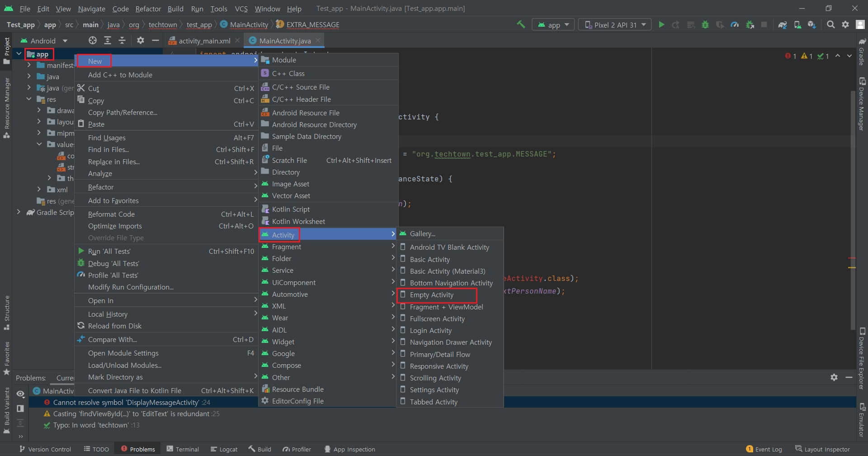Click the Debug app bug icon
868x456 pixels.
point(705,25)
